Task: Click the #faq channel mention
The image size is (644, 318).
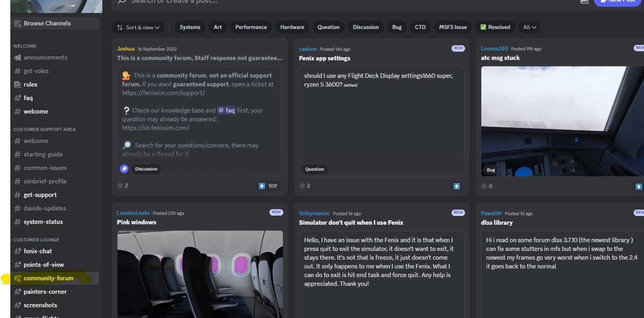Action: 226,110
